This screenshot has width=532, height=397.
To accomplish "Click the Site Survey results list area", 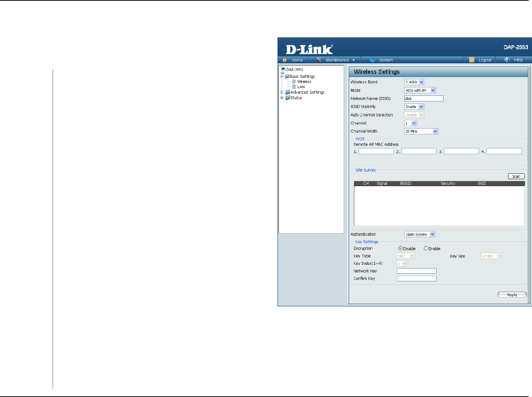I will pyautogui.click(x=439, y=206).
